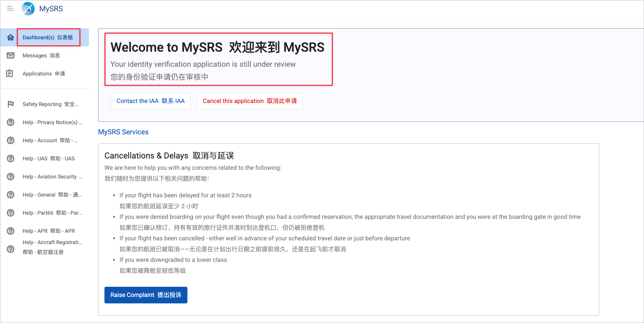644x323 pixels.
Task: Click the question icon for Help - APR
Action: [11, 231]
